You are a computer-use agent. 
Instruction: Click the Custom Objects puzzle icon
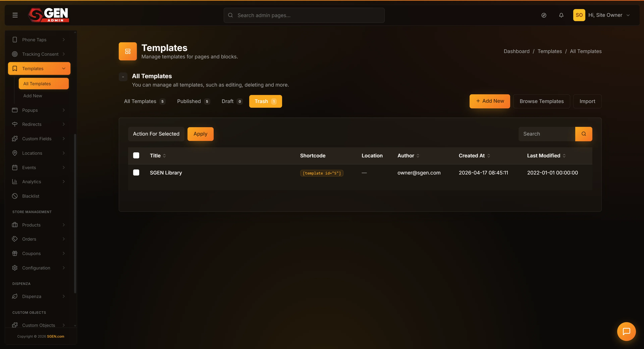point(15,325)
